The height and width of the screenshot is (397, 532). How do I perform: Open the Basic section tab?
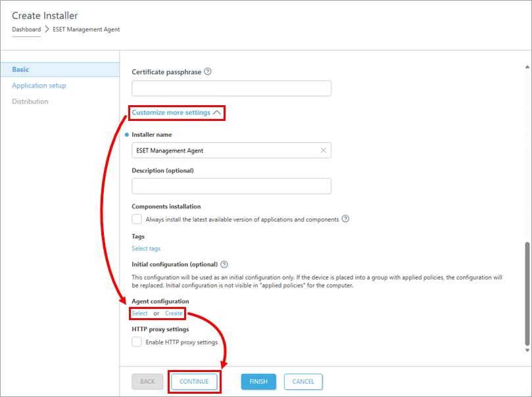click(x=20, y=70)
